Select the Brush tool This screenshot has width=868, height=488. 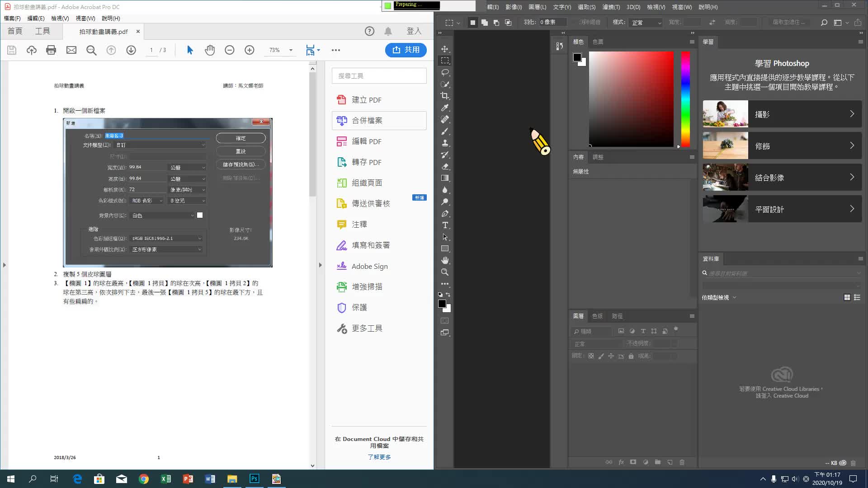coord(445,131)
